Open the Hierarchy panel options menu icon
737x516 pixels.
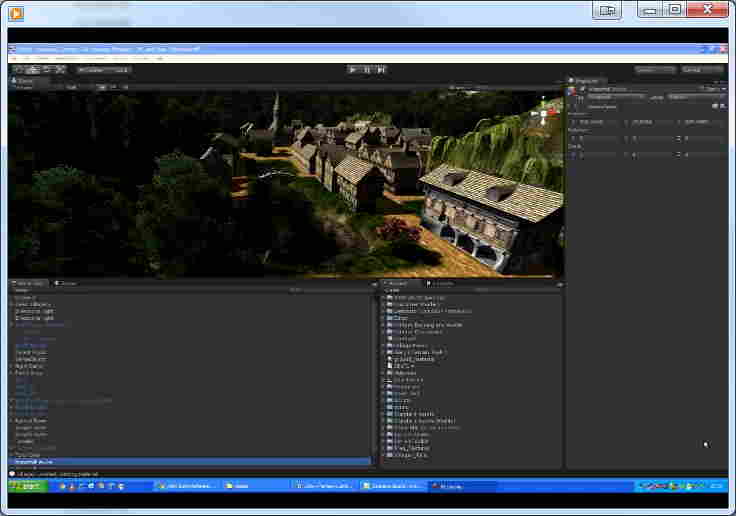[374, 284]
